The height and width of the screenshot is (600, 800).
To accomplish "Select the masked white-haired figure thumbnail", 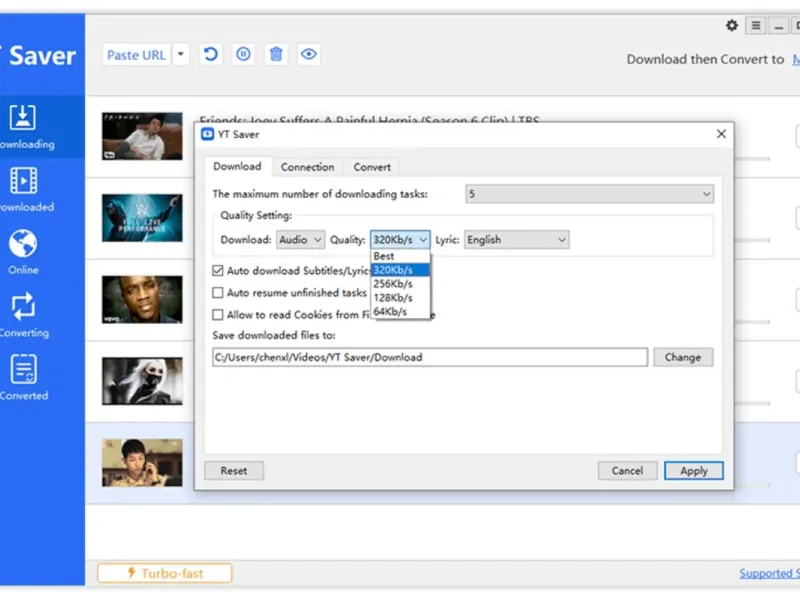I will pos(142,381).
